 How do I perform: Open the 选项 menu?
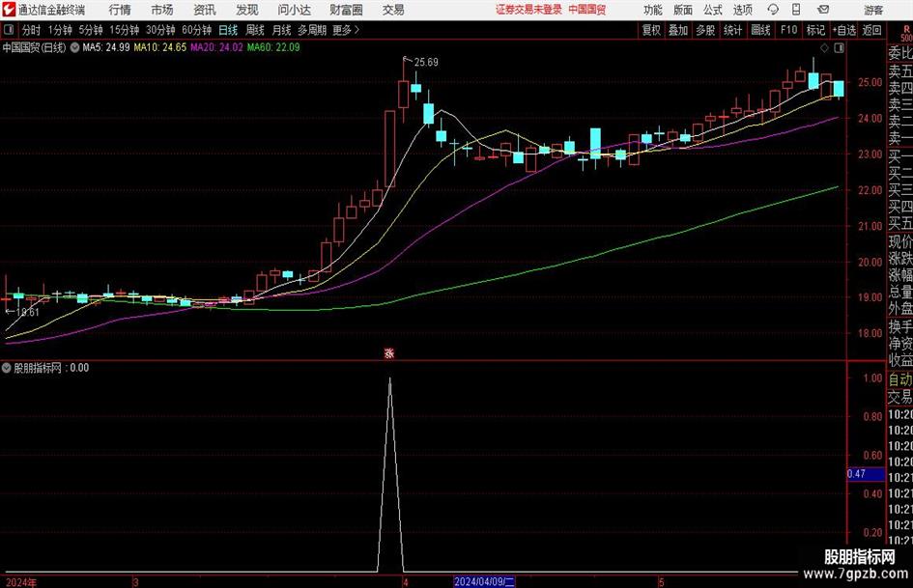743,10
